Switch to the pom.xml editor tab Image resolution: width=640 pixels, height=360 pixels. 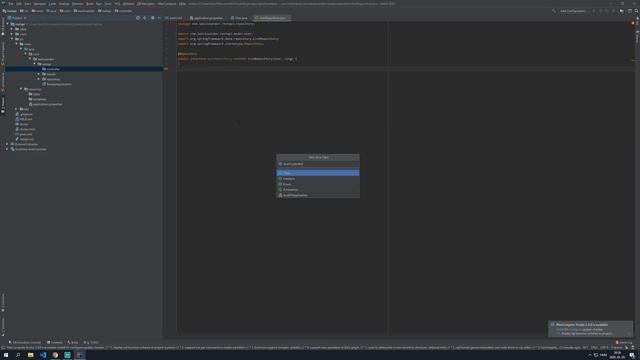[175, 18]
